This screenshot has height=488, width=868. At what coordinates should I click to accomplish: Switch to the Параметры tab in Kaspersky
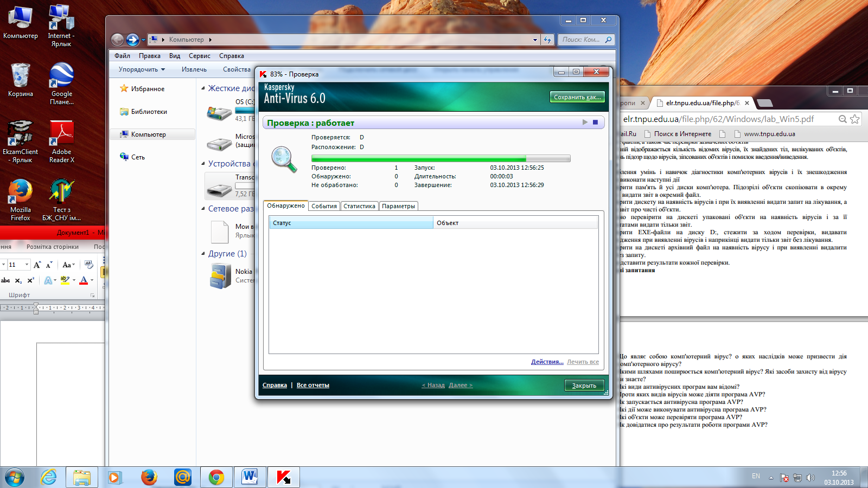click(398, 206)
